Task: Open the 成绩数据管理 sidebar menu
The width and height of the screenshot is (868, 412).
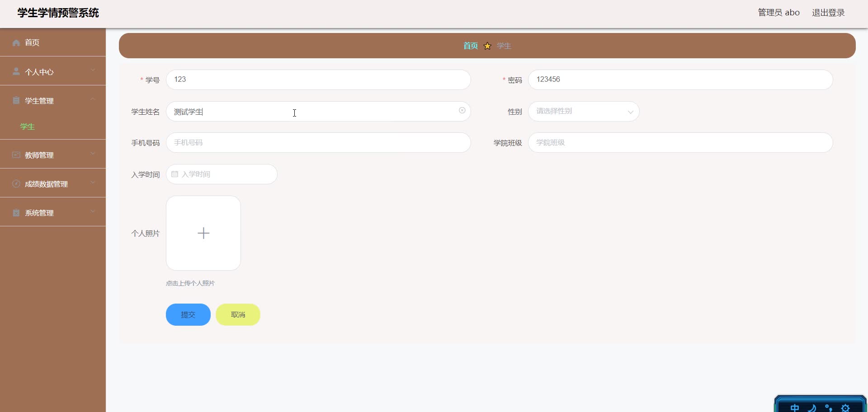Action: [53, 183]
